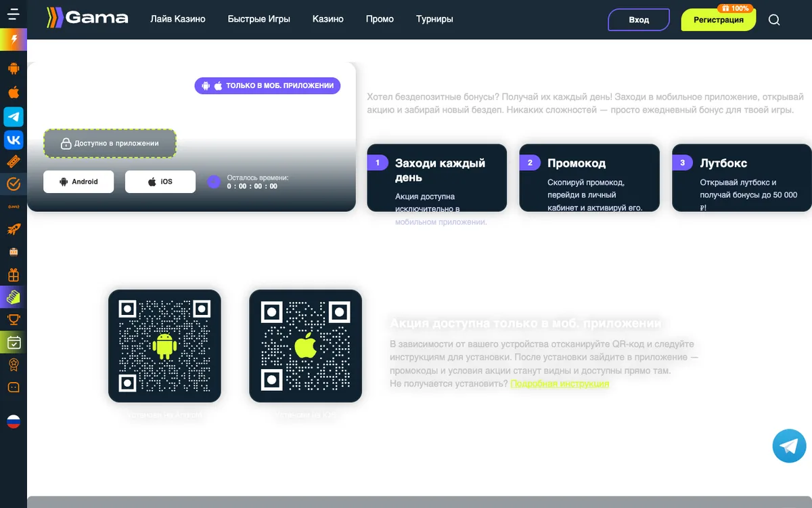The height and width of the screenshot is (508, 812).
Task: Click the Gama logo
Action: [x=87, y=18]
